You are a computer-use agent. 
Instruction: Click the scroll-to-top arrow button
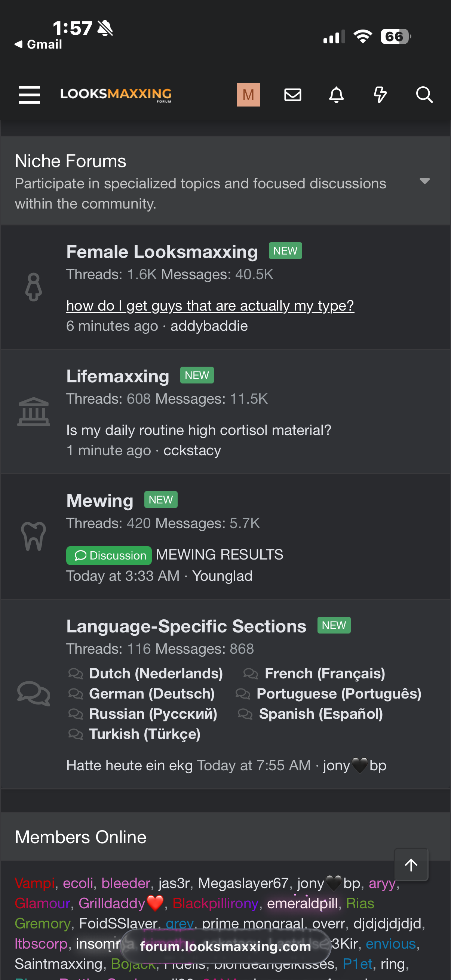[x=411, y=865]
